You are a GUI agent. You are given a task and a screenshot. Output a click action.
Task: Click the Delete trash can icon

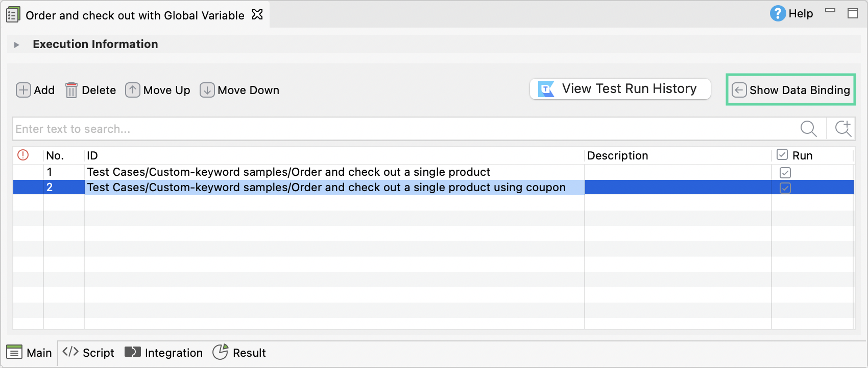tap(71, 90)
